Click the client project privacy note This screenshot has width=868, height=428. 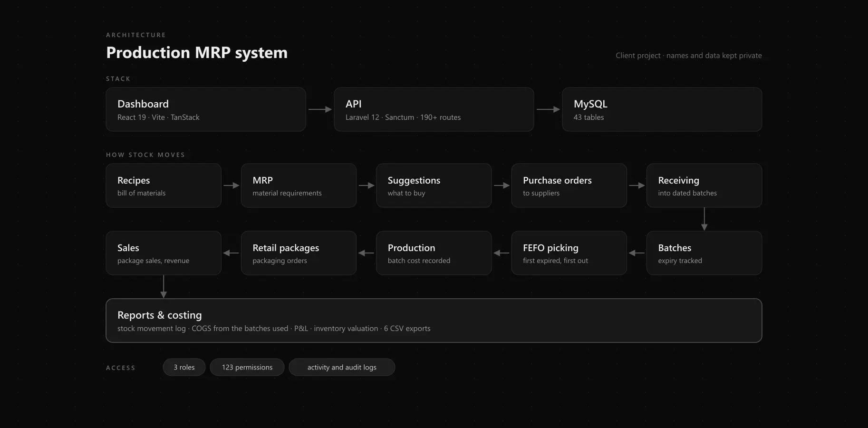[689, 55]
